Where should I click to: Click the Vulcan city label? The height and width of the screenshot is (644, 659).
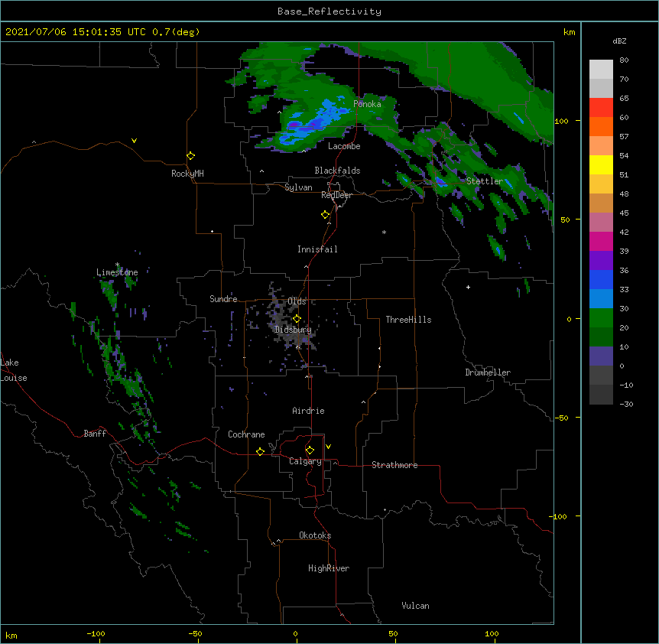pyautogui.click(x=415, y=606)
